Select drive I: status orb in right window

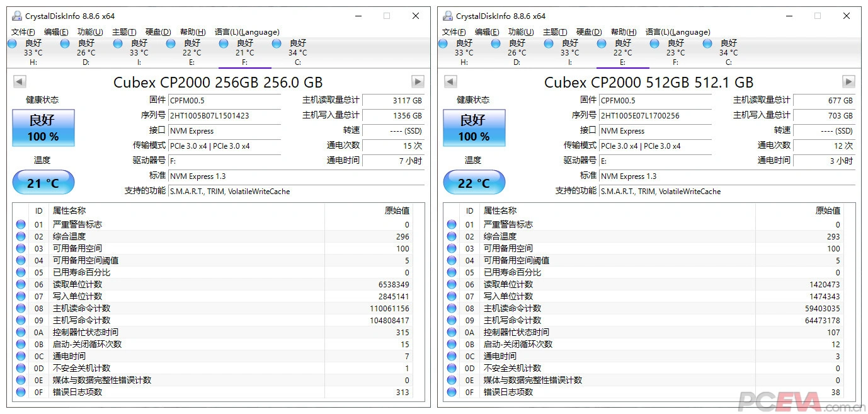pyautogui.click(x=549, y=43)
